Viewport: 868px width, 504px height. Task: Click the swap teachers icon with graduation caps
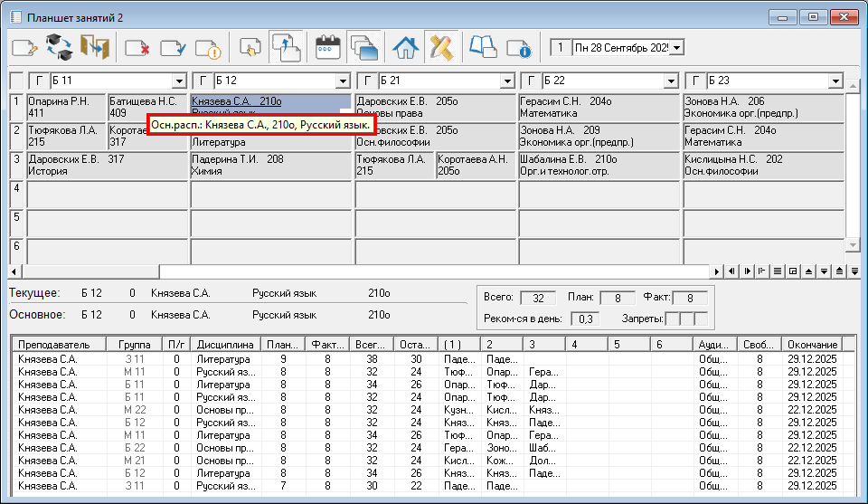59,47
